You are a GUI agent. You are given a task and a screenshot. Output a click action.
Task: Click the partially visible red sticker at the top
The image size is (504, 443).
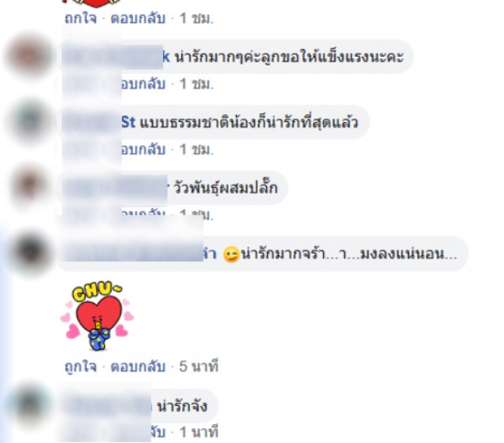[x=93, y=3]
